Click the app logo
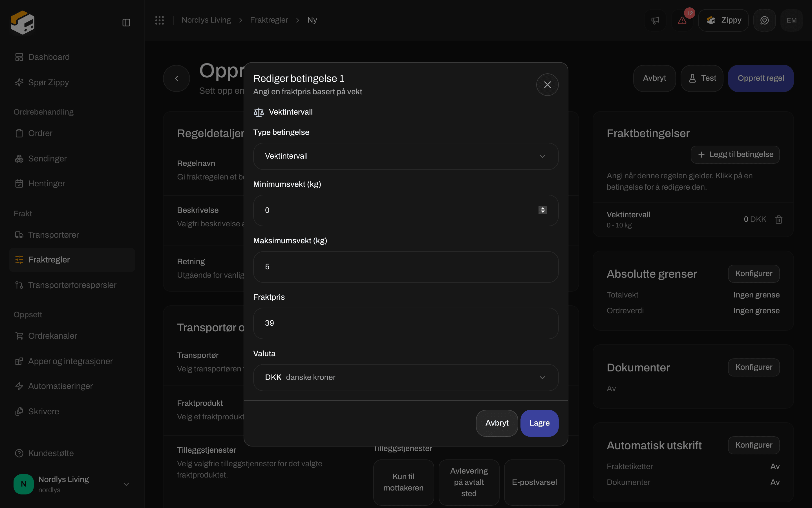Screen dimensions: 812x508 (23, 23)
